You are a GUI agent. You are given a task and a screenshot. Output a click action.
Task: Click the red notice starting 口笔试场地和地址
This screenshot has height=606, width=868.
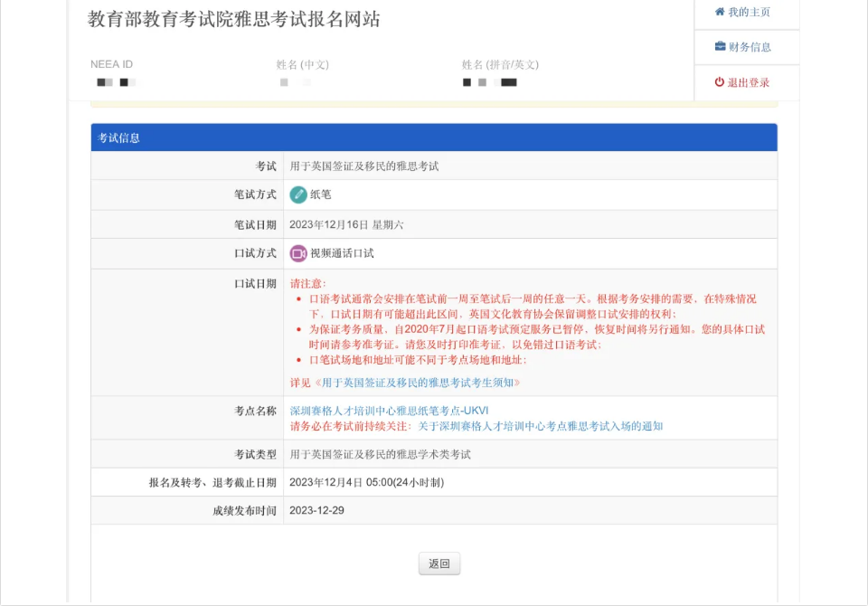pyautogui.click(x=418, y=360)
